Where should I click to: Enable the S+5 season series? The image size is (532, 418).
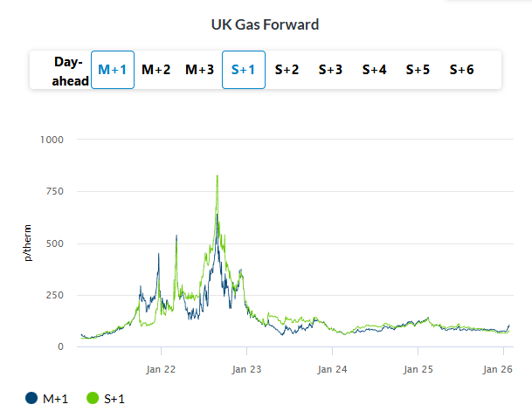(418, 70)
